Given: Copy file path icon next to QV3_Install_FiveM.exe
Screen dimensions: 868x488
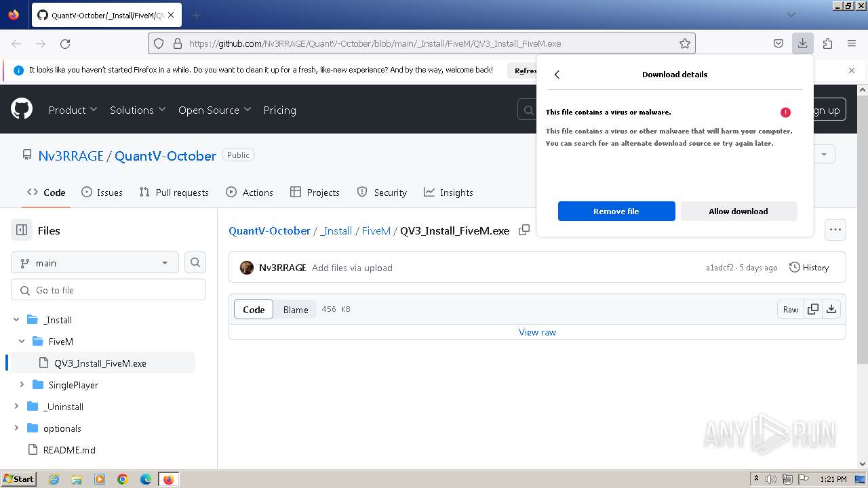Looking at the screenshot, I should pyautogui.click(x=524, y=230).
